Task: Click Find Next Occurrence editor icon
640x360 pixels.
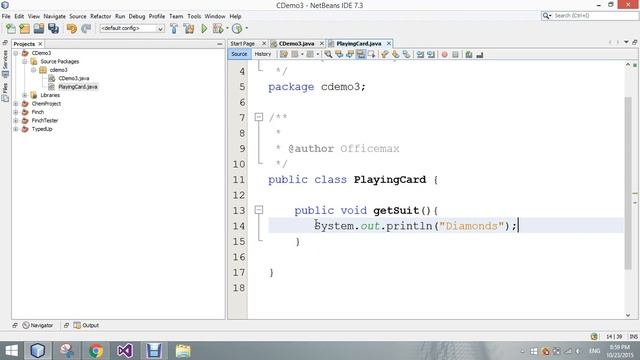Action: [x=350, y=54]
